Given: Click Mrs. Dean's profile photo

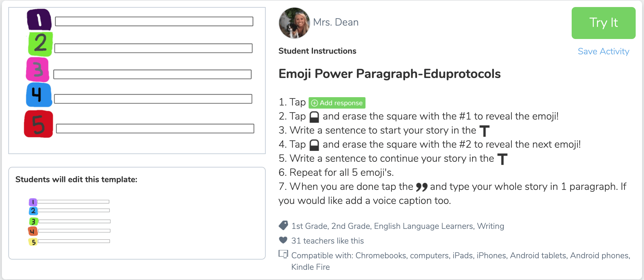Looking at the screenshot, I should click(294, 23).
